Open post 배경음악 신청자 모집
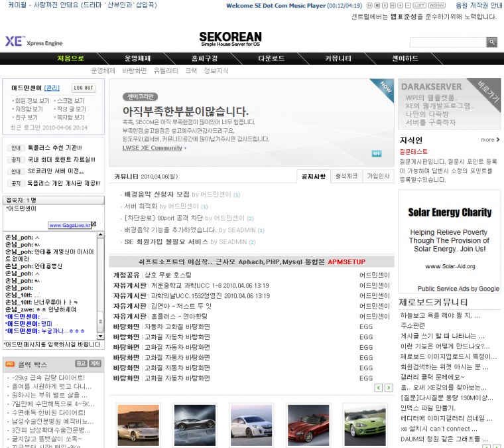Image resolution: width=504 pixels, height=448 pixels. pyautogui.click(x=157, y=194)
